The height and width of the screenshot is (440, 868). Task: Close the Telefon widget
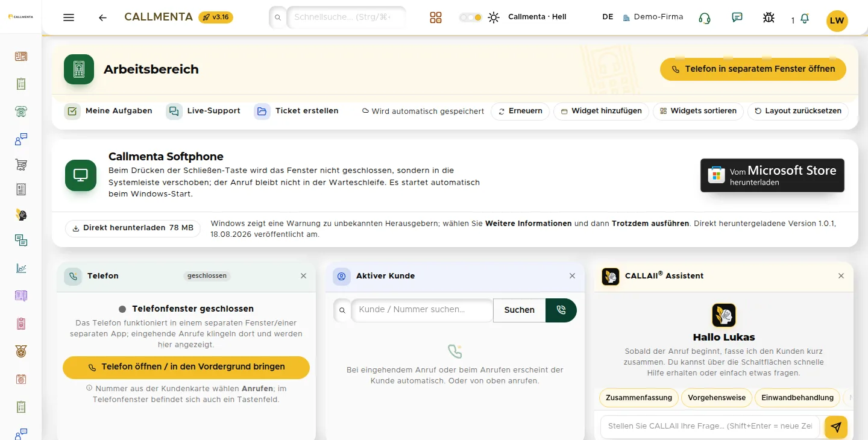click(303, 276)
